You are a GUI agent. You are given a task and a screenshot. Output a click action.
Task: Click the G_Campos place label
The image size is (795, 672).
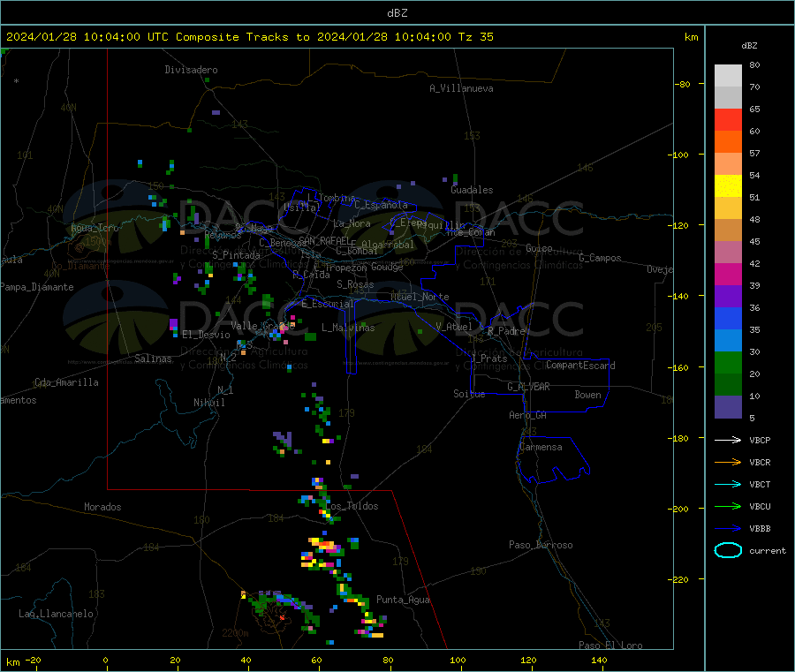pos(601,258)
